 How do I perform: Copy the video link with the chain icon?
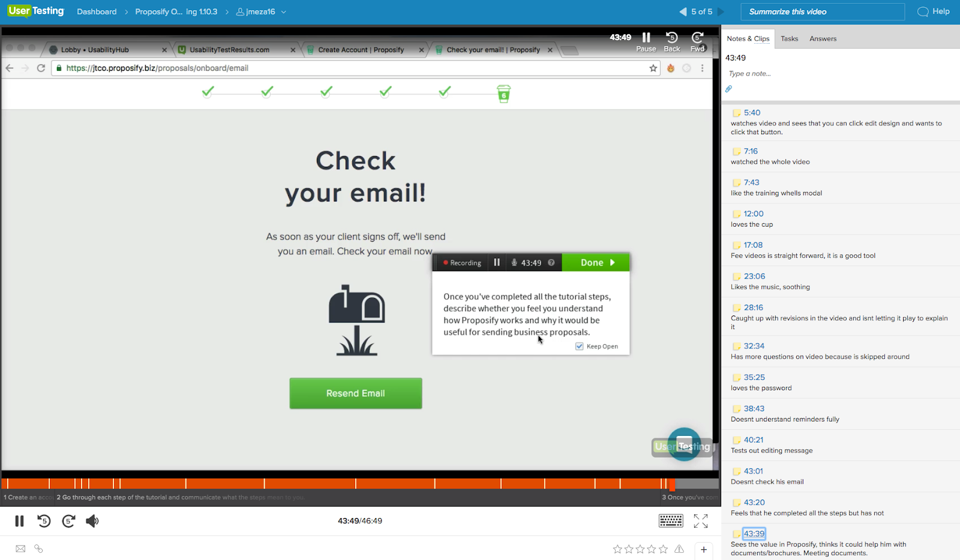tap(38, 549)
